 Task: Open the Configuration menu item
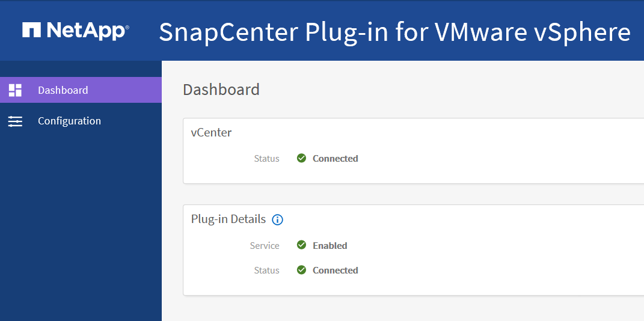[x=69, y=121]
